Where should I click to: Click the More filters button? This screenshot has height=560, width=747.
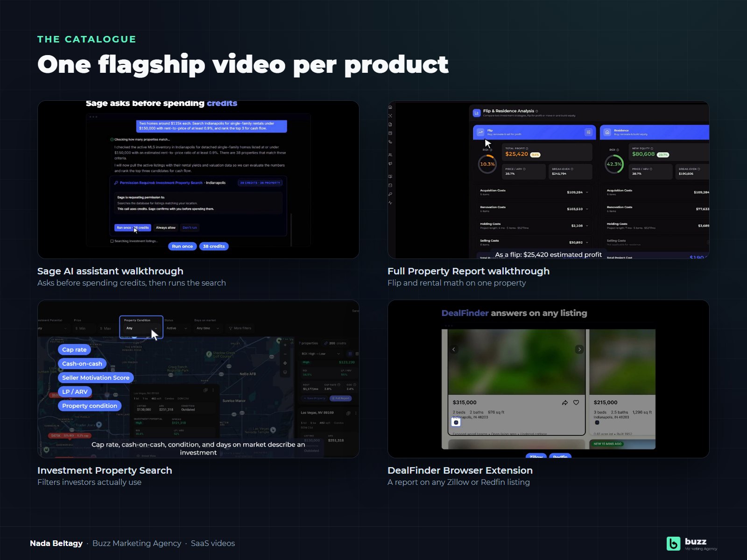(x=240, y=328)
